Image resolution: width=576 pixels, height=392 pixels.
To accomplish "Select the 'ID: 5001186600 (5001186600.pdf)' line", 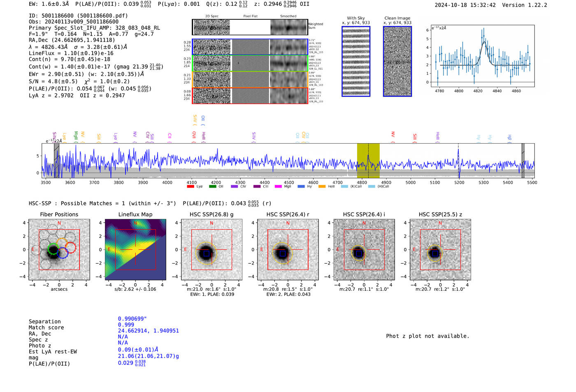I will tap(78, 16).
